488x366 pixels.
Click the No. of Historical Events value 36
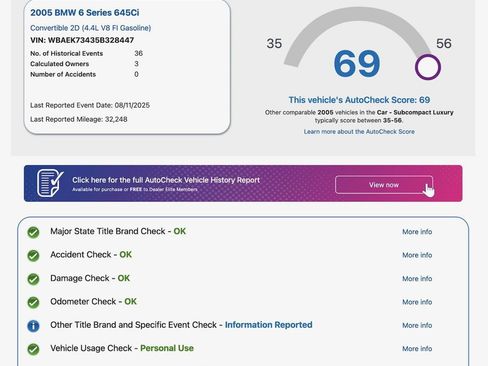pos(138,53)
